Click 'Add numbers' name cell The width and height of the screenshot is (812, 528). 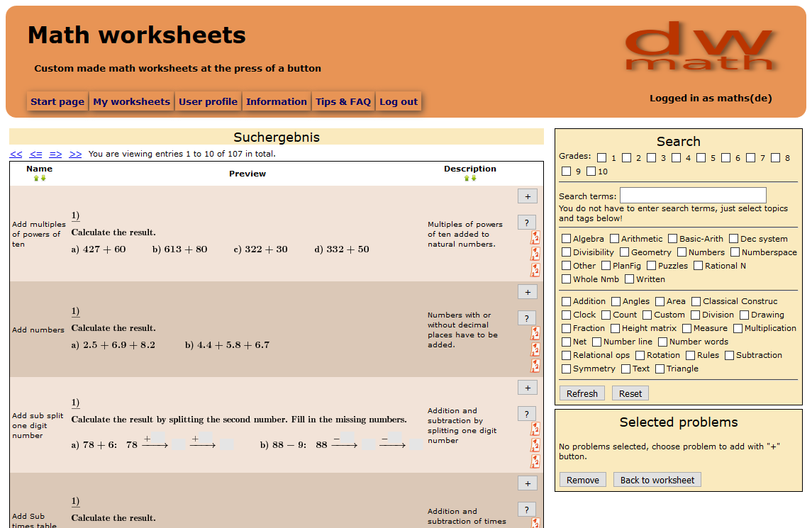(38, 330)
